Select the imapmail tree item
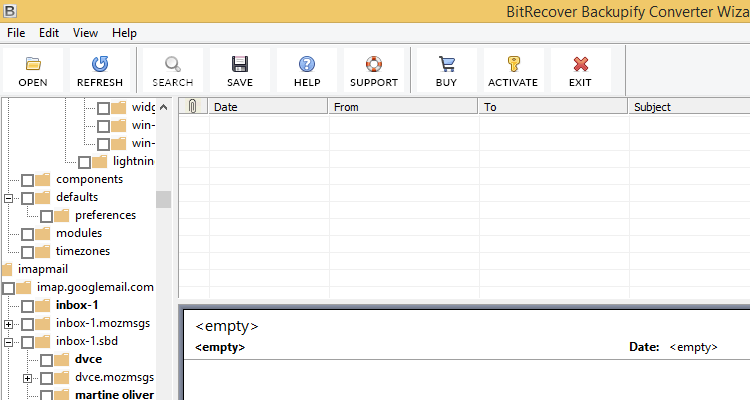The image size is (750, 400). coord(43,269)
